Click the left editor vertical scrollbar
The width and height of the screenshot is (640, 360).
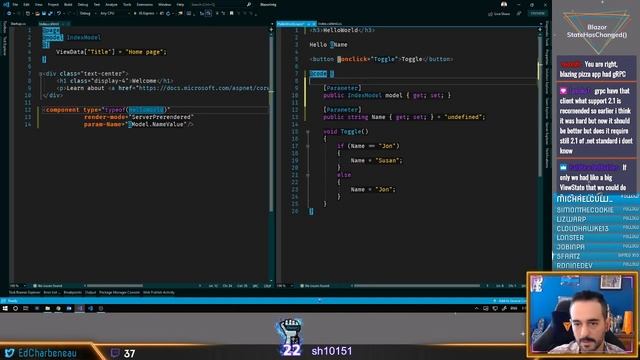point(271,122)
